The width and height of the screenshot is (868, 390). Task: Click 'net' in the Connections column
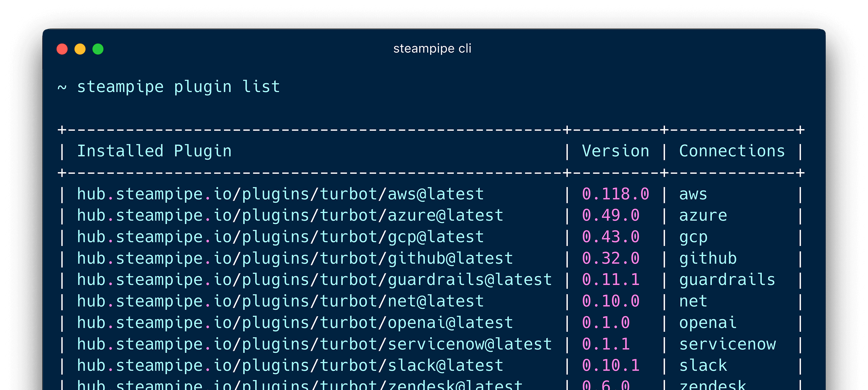point(693,301)
